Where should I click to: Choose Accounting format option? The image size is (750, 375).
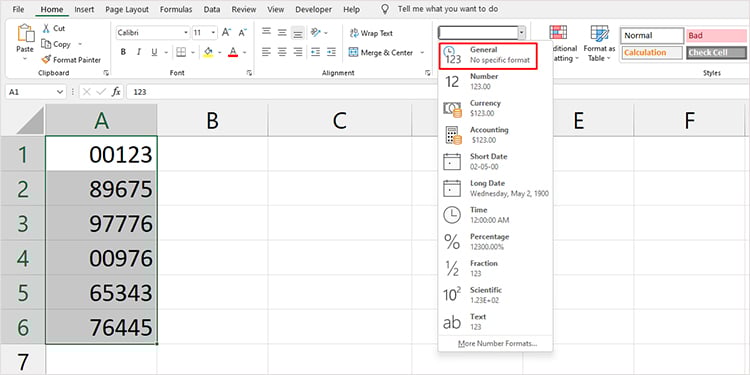[495, 135]
